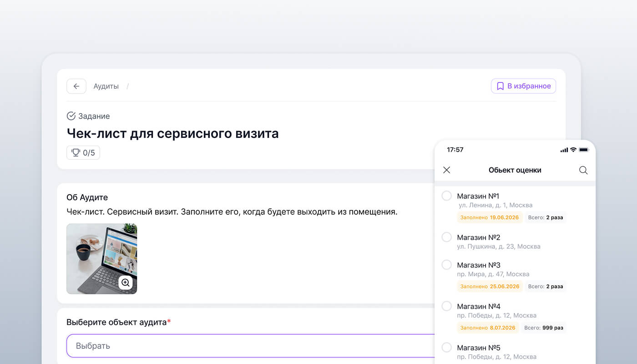637x364 pixels.
Task: Select the Магазин №1 radio button
Action: click(x=447, y=196)
